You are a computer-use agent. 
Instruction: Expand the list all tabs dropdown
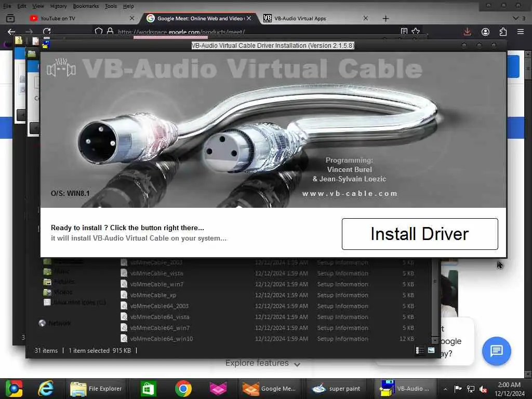pos(516,18)
